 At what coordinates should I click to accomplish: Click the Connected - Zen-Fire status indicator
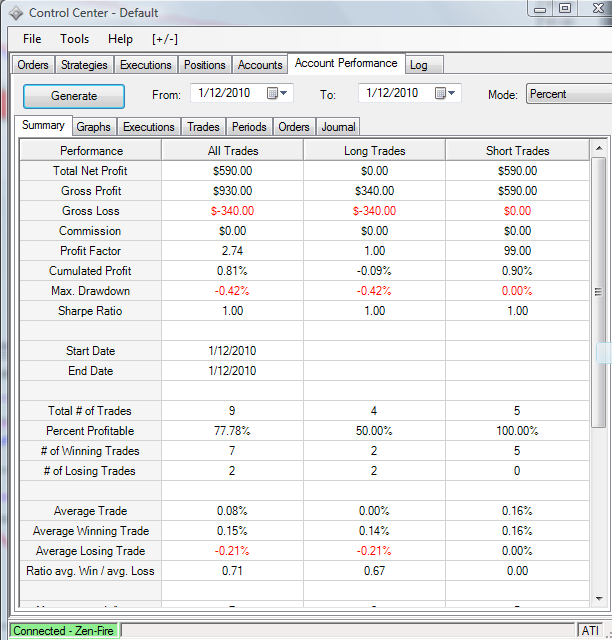click(x=64, y=631)
